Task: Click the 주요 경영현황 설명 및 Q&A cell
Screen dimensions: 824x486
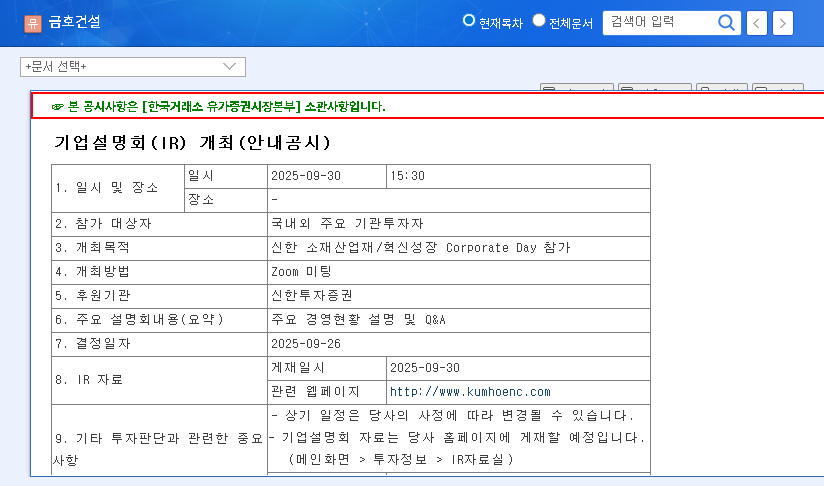Action: [459, 320]
